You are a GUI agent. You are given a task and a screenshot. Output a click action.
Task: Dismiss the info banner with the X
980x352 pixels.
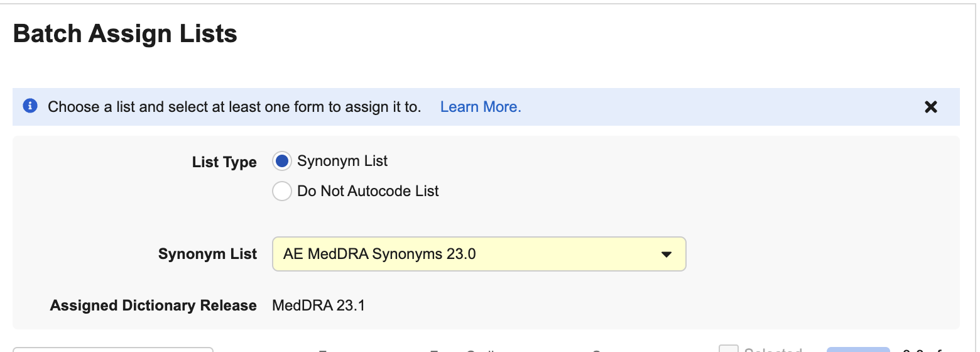pyautogui.click(x=930, y=107)
